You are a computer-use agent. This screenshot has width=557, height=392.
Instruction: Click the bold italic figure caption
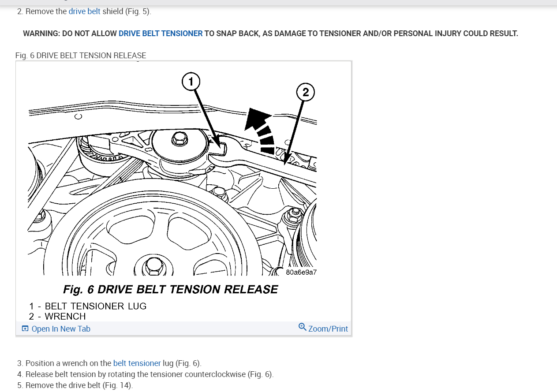[171, 289]
